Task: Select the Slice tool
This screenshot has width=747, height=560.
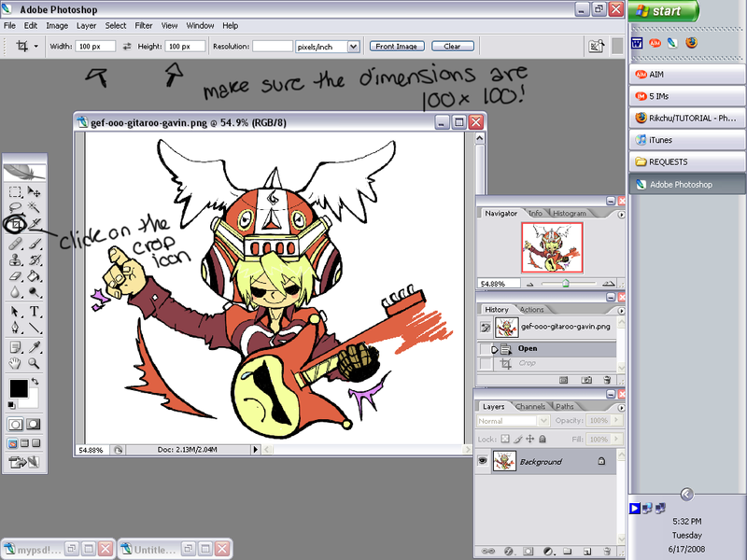Action: point(34,223)
